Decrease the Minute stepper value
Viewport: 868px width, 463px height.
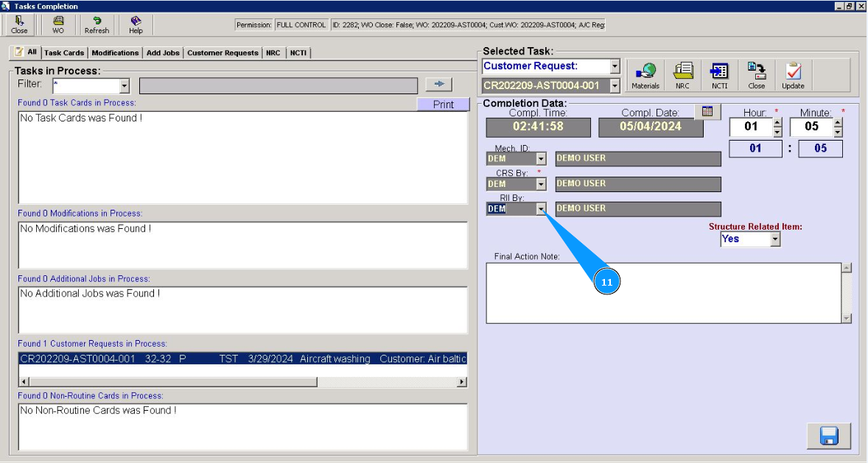pyautogui.click(x=838, y=132)
